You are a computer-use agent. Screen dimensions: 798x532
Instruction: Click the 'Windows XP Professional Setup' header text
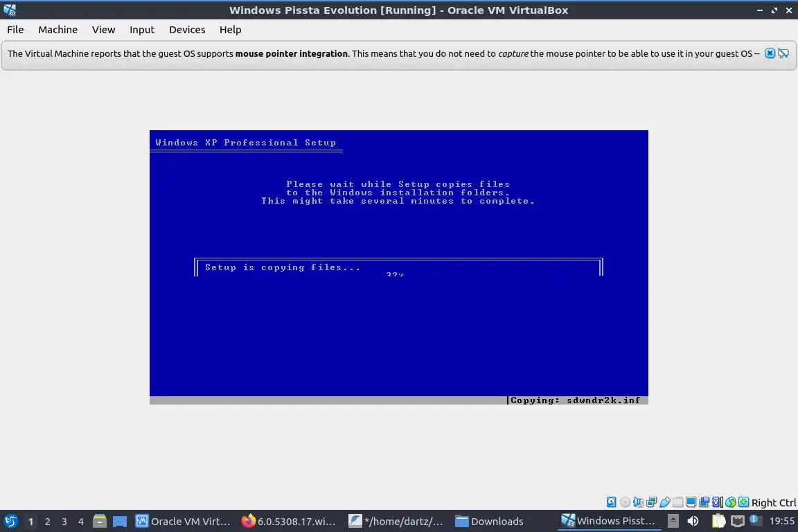[245, 143]
